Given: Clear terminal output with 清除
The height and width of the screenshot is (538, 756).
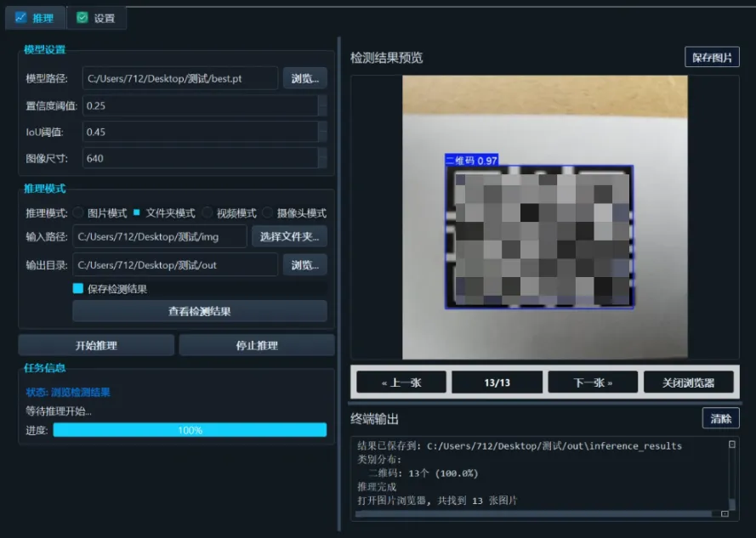Looking at the screenshot, I should (721, 418).
